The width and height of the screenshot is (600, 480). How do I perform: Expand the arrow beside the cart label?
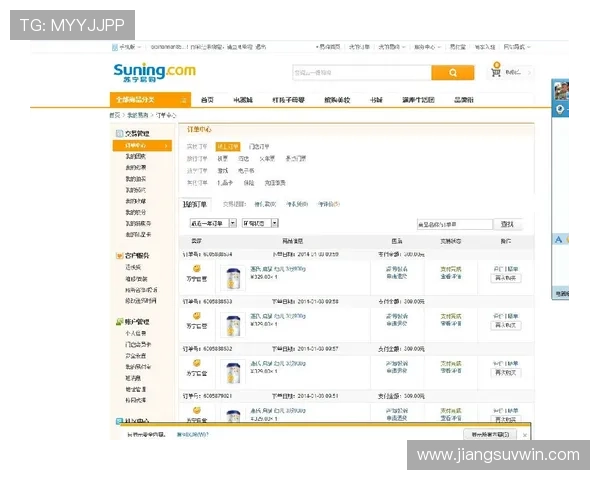(x=530, y=72)
